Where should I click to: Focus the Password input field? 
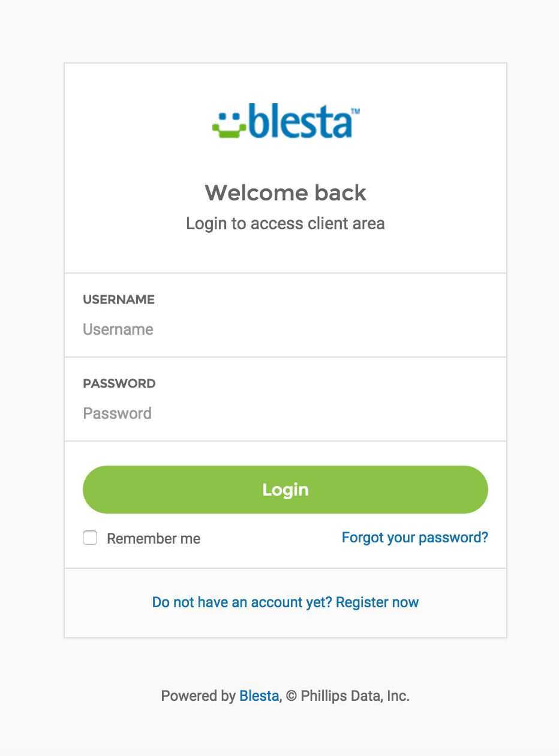tap(285, 413)
